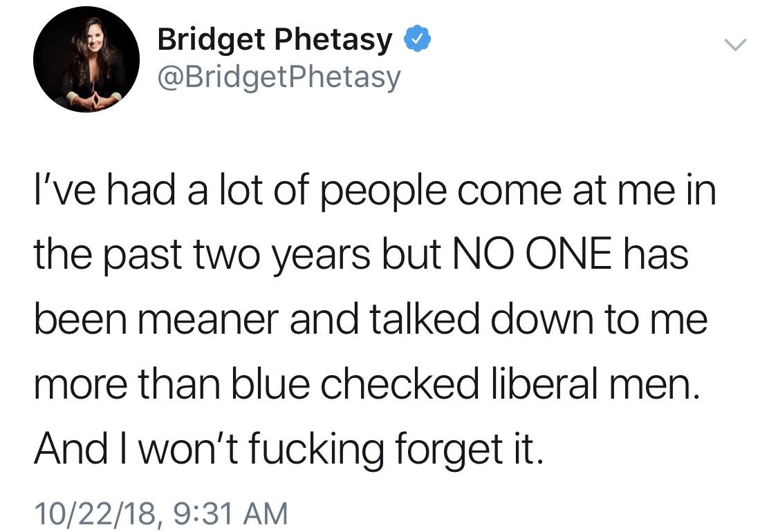Image resolution: width=778 pixels, height=532 pixels.
Task: Click the word "Bridget" in the bold name
Action: tap(211, 39)
